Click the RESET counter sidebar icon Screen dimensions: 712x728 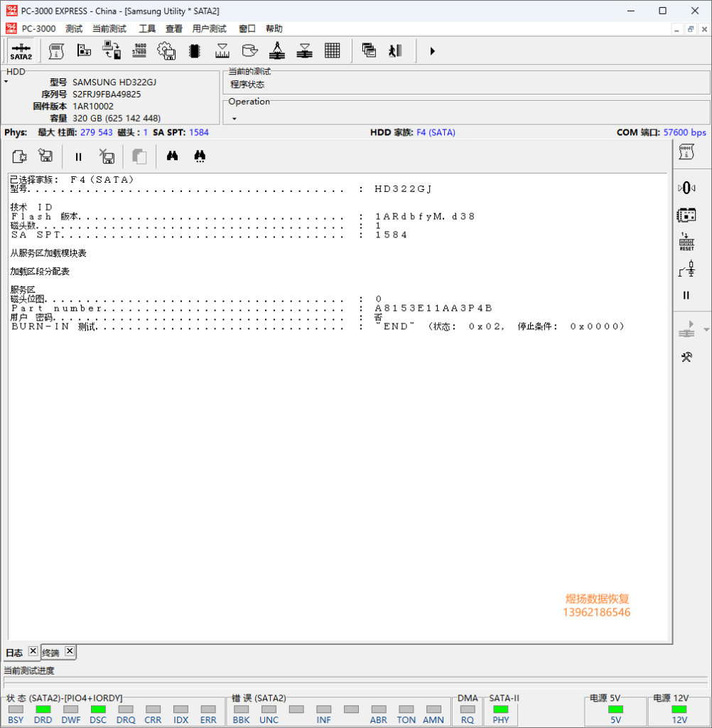point(686,242)
